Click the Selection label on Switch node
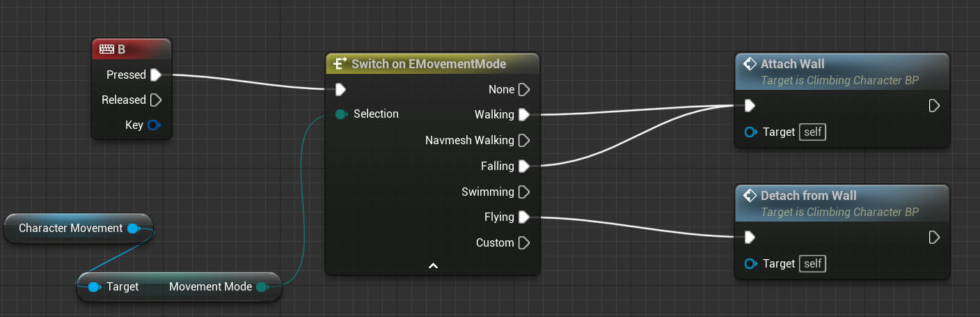The image size is (980, 317). 376,114
